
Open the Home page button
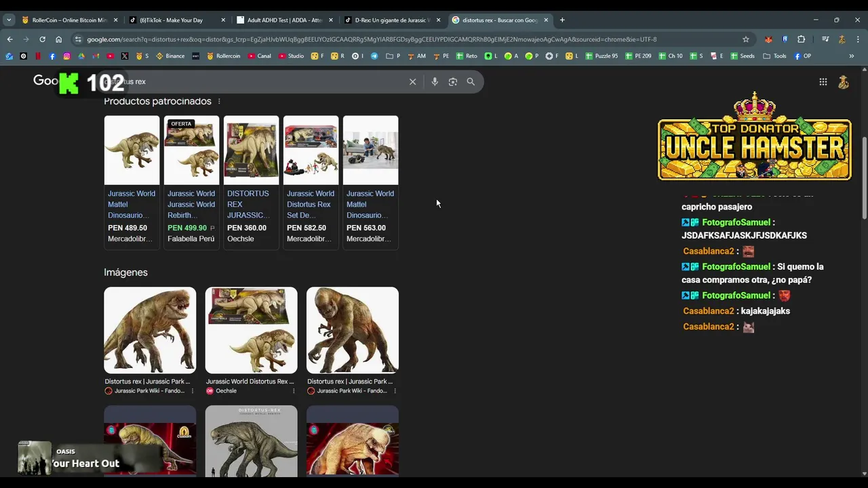(58, 39)
